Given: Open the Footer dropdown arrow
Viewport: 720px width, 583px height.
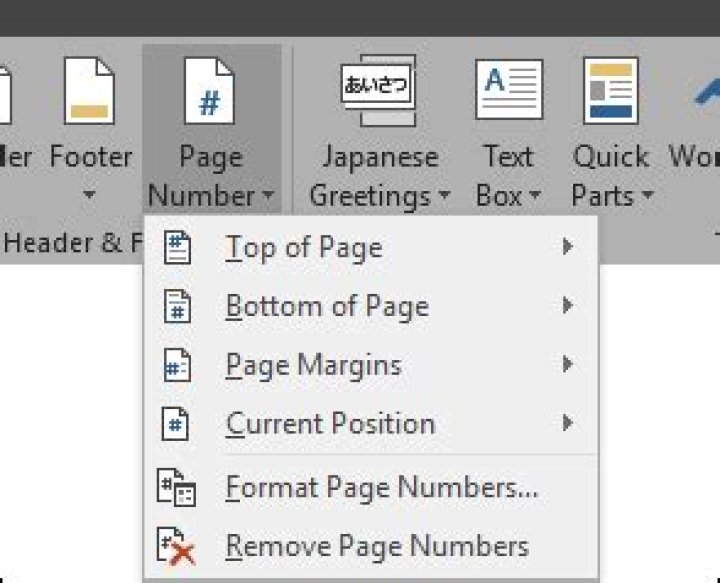Looking at the screenshot, I should 89,195.
